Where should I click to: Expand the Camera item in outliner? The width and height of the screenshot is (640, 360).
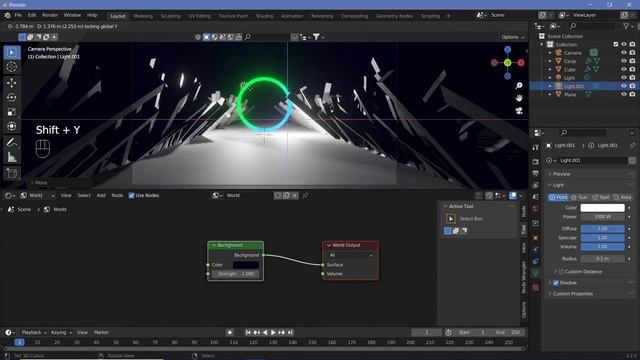point(550,53)
